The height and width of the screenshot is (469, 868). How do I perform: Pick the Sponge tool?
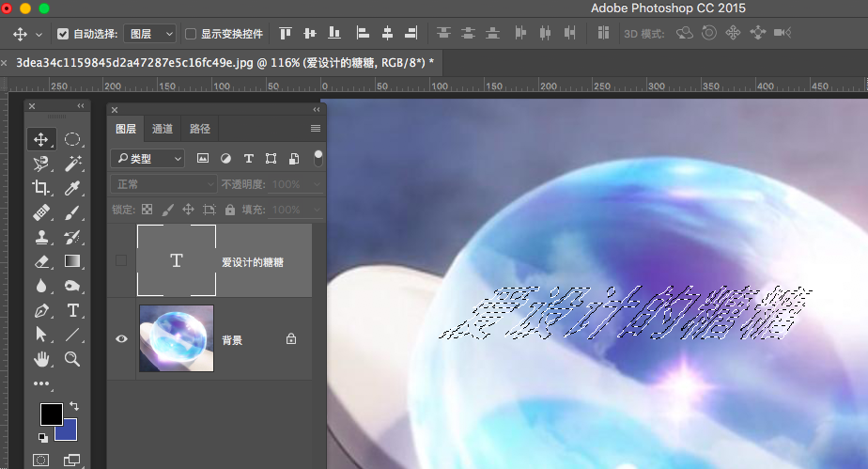72,286
